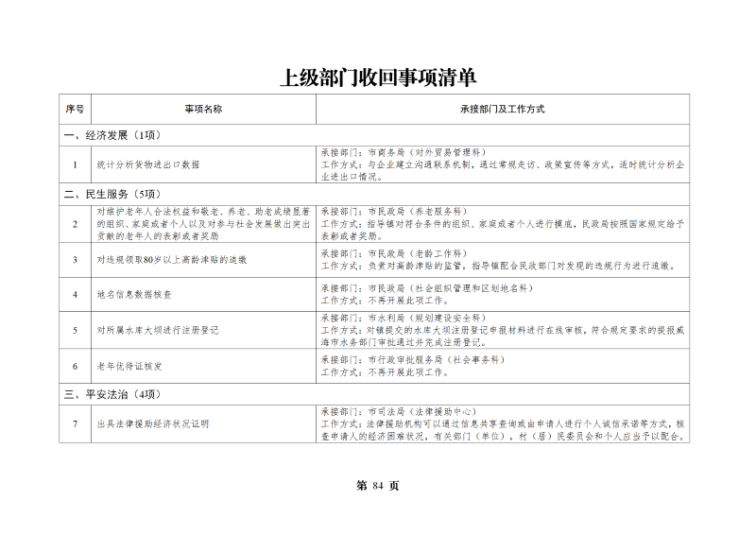Click item 对所属水库大坝进行注册登记
756x535 pixels.
(x=157, y=330)
